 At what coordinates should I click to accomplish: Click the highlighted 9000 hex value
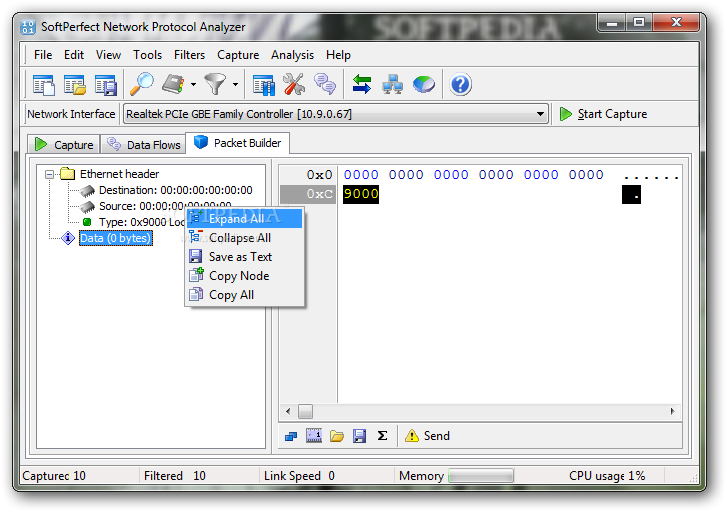pos(361,194)
